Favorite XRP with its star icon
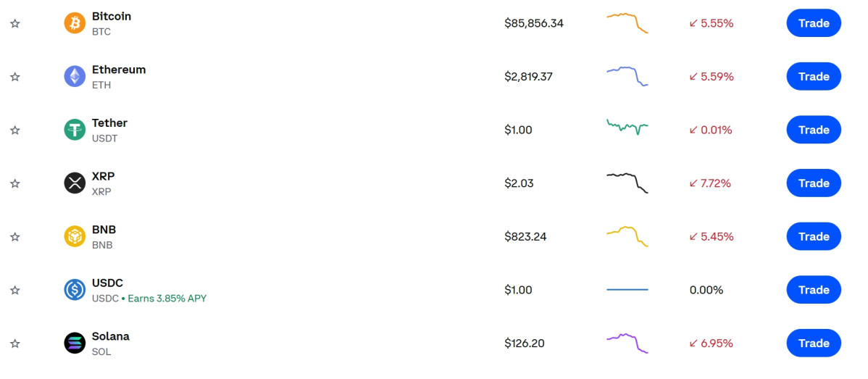This screenshot has width=868, height=379. 15,183
